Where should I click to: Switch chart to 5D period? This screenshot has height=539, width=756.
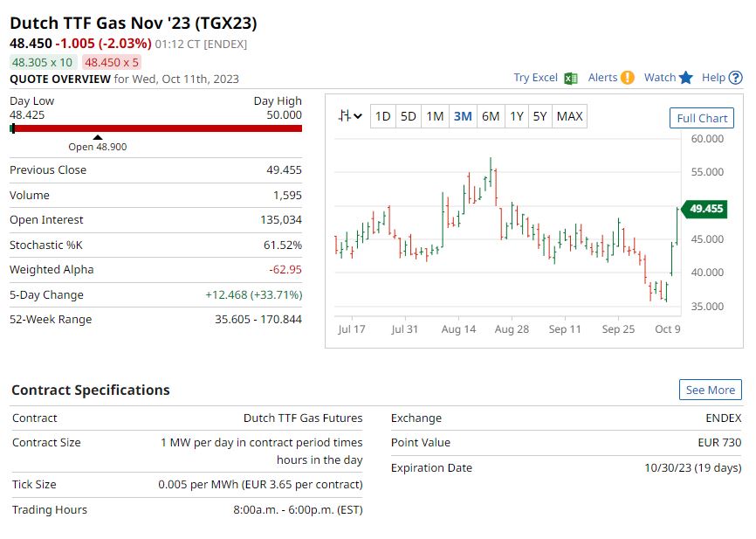(x=408, y=116)
